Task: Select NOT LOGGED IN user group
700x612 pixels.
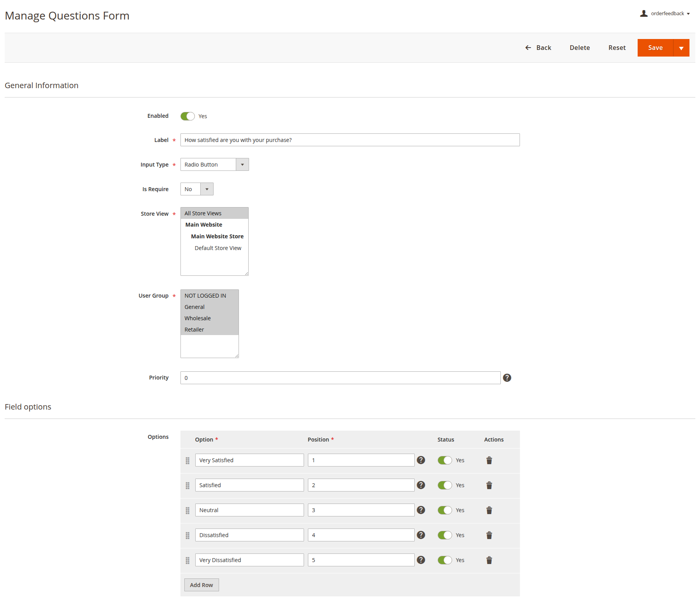Action: click(210, 296)
